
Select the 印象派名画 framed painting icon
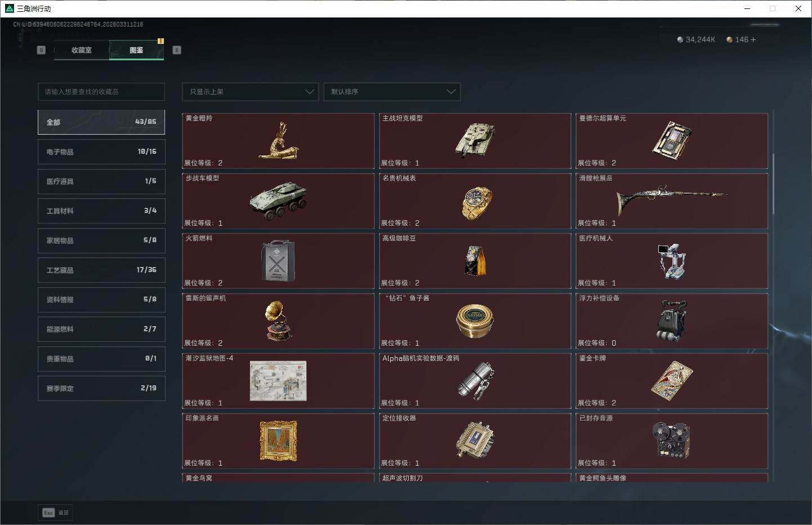point(278,441)
